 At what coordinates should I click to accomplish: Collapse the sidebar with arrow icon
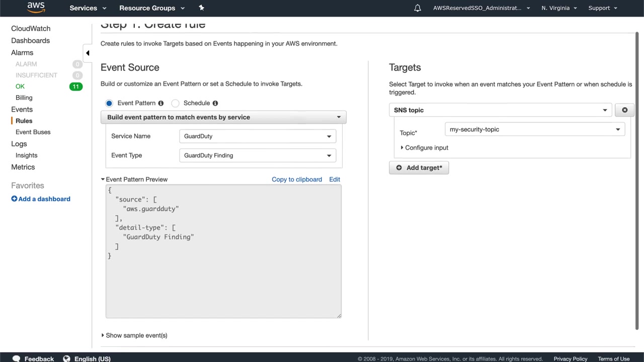point(88,53)
